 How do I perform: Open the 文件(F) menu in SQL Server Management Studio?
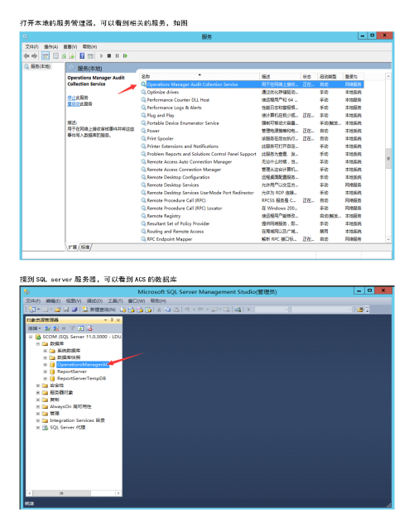[33, 301]
